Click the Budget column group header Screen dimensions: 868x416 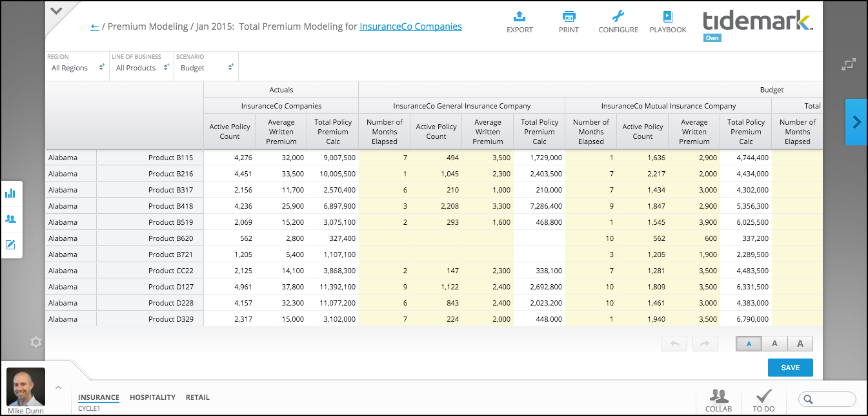coord(772,90)
